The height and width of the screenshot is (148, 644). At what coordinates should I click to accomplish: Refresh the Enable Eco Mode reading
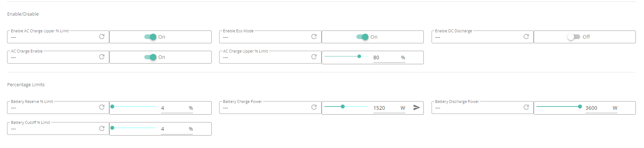[x=314, y=37]
